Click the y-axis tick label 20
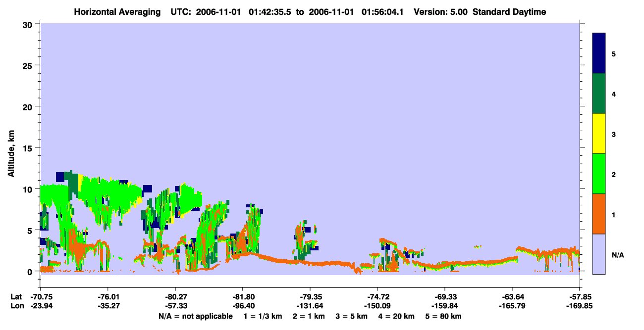 [29, 106]
